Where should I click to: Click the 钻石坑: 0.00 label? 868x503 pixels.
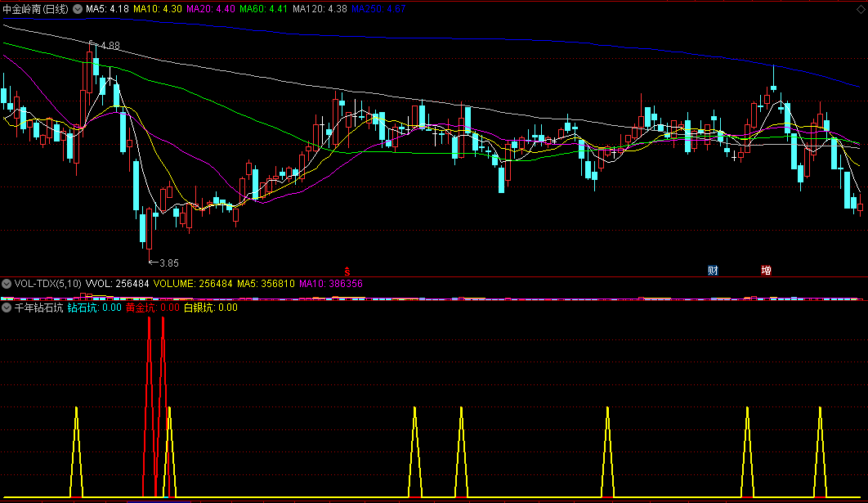pyautogui.click(x=95, y=308)
